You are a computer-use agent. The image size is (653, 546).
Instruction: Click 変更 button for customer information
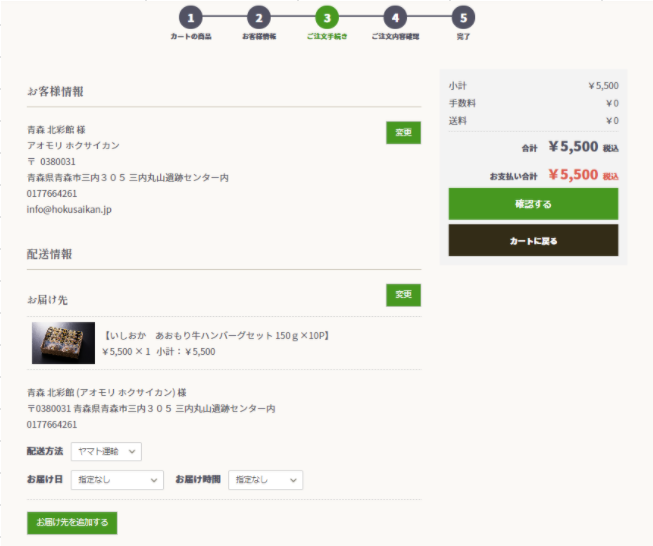coord(403,132)
